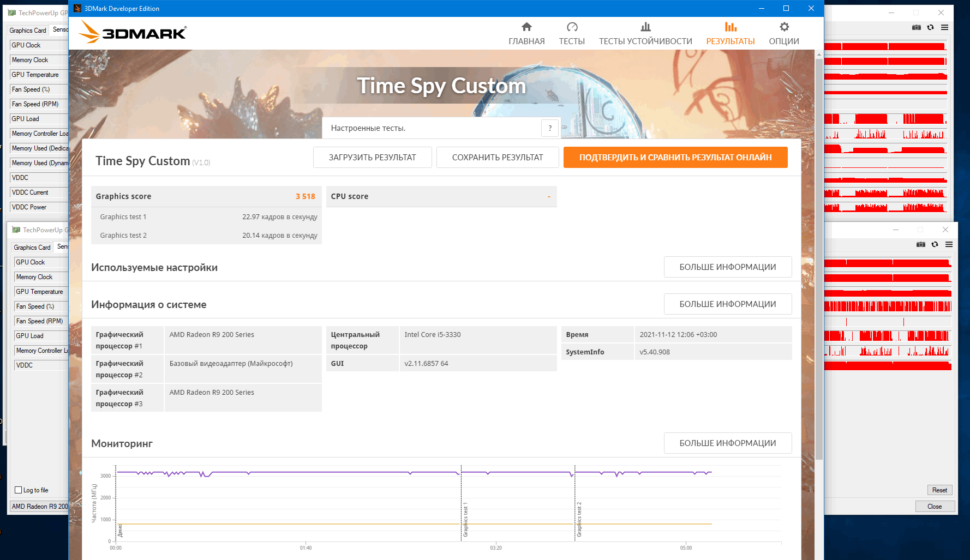Click Memory Used (Dynamic) sensor row
Viewport: 970px width, 560px height.
pos(39,163)
